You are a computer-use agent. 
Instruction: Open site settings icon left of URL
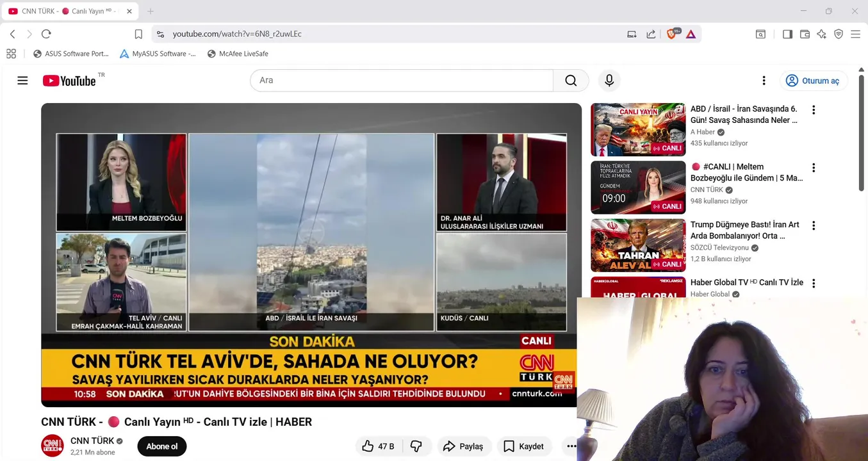(160, 34)
